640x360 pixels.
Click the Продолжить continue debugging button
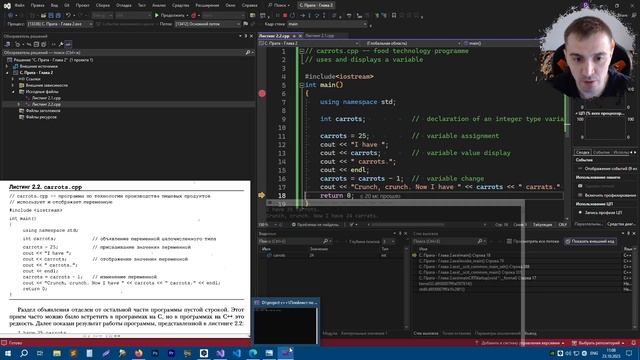(x=171, y=16)
